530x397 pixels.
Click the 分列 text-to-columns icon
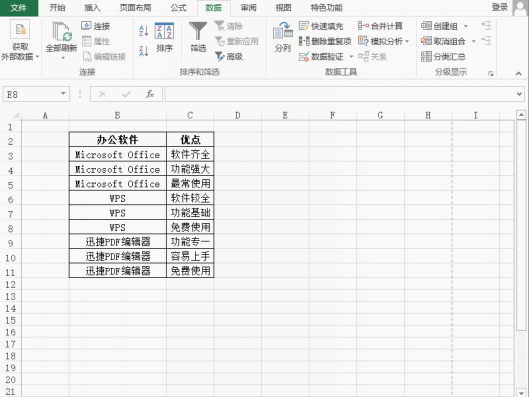coord(283,37)
